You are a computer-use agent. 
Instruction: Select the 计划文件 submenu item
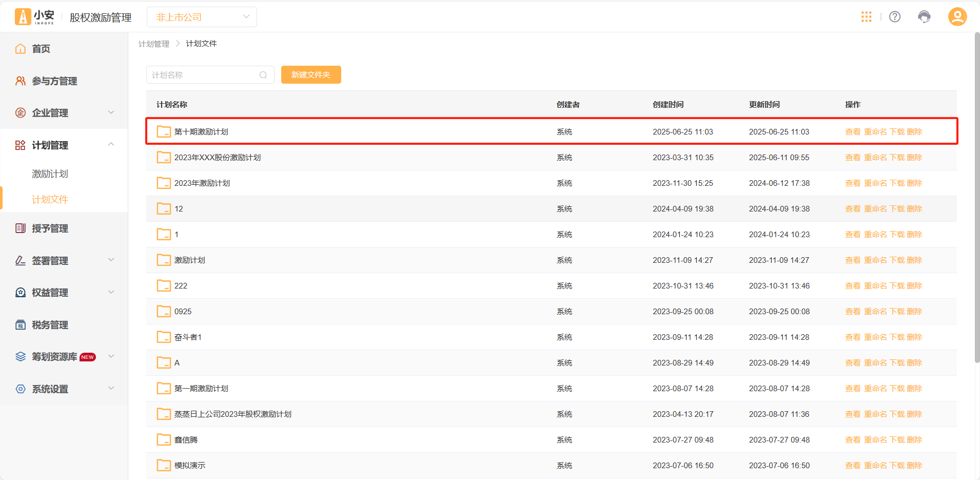[x=50, y=200]
